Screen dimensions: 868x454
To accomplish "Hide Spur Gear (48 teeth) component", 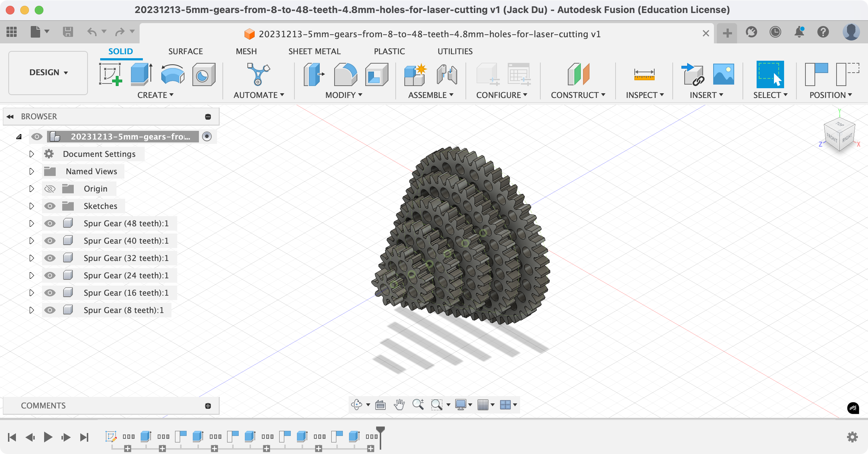I will [x=50, y=223].
